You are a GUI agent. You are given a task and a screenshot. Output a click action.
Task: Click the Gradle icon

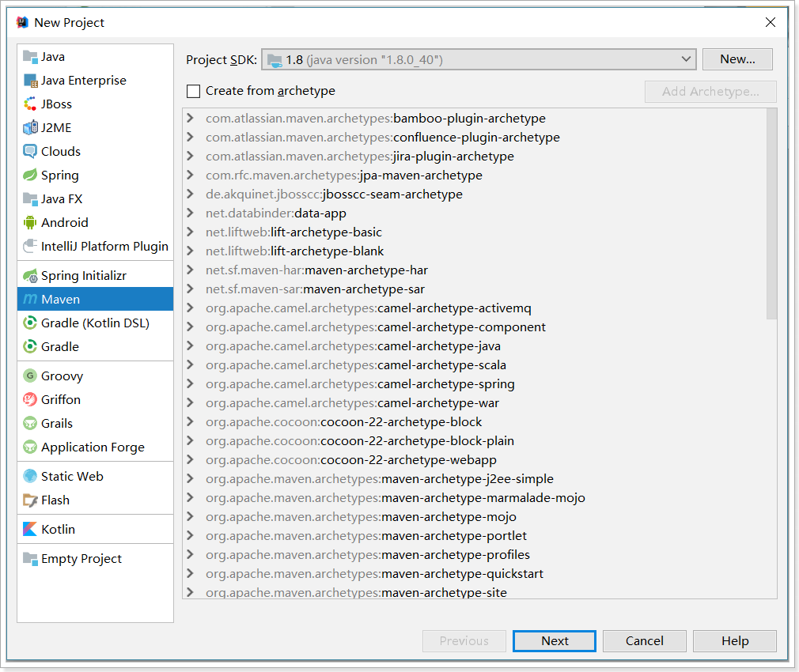point(30,347)
